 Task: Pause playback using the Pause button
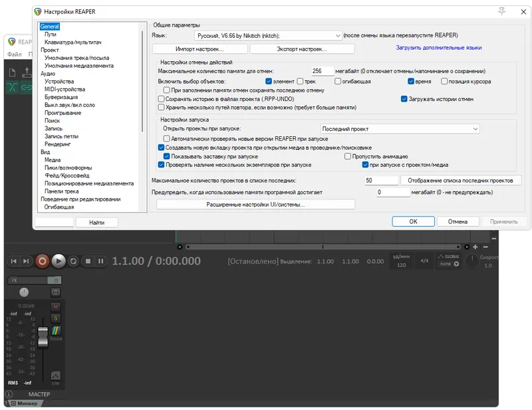tap(100, 261)
